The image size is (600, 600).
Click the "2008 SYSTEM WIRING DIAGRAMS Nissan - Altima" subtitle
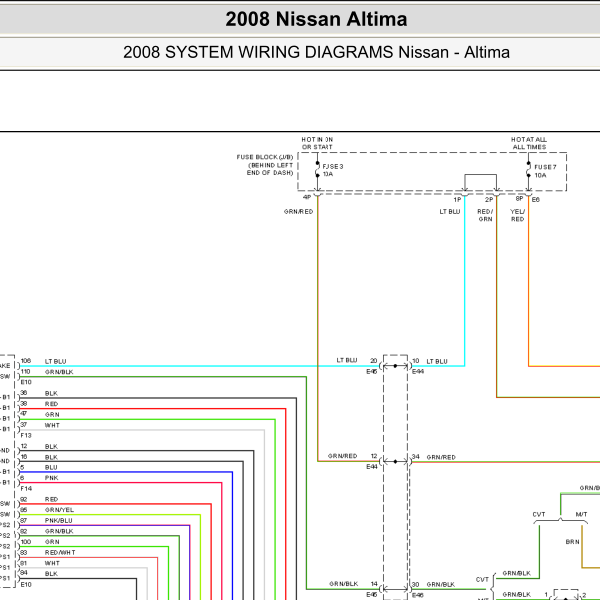pos(316,52)
